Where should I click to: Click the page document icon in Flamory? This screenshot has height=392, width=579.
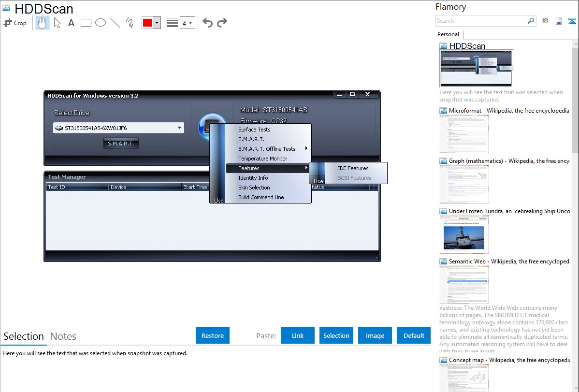(559, 21)
